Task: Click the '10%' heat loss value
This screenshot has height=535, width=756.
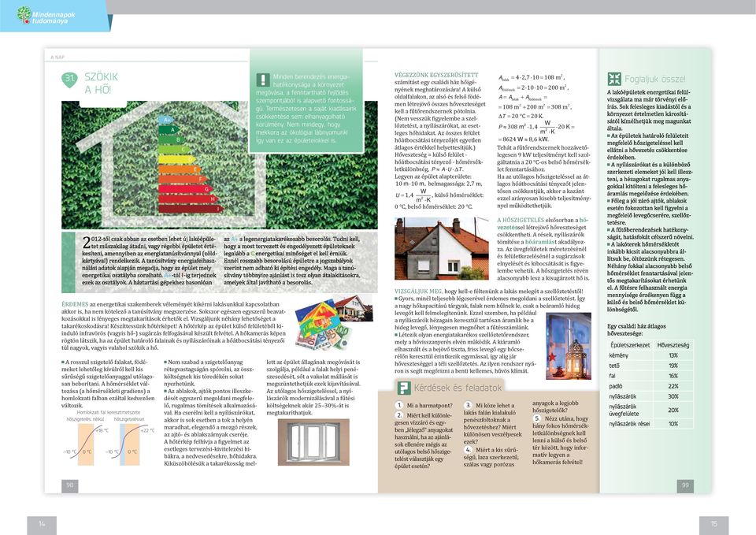Action: (673, 424)
